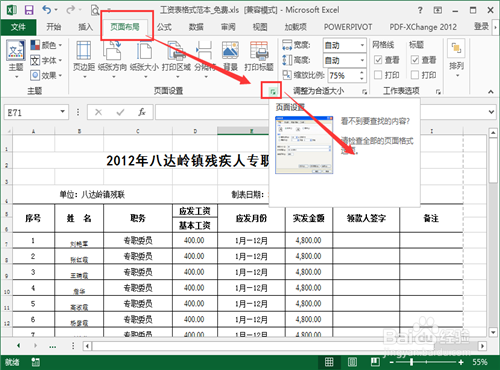Open Excel Help question mark
The width and height of the screenshot is (500, 370).
click(420, 10)
